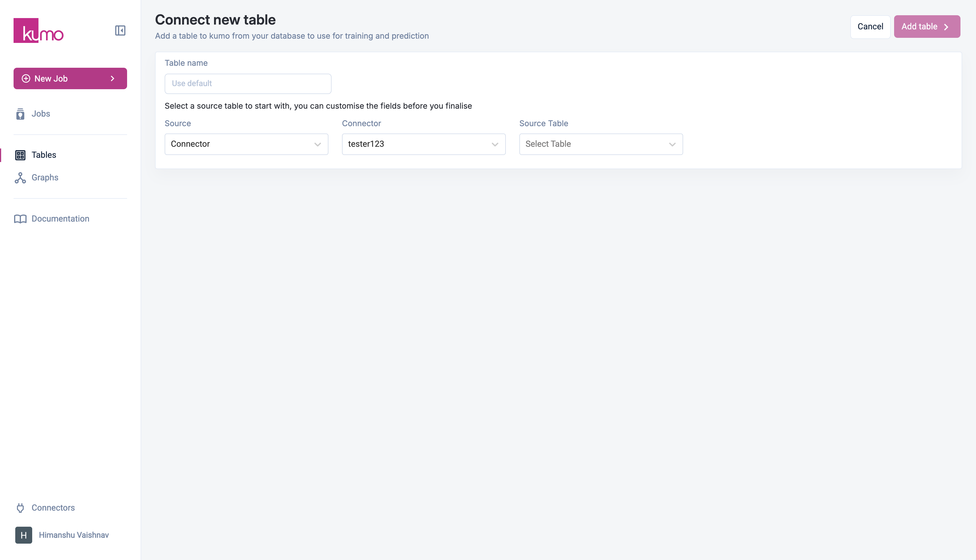This screenshot has height=560, width=976.
Task: Open Tables page
Action: (44, 155)
